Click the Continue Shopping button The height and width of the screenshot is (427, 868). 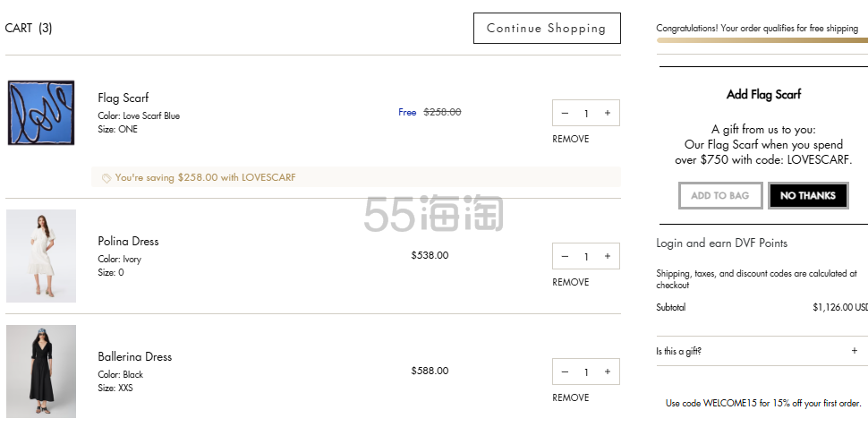[546, 28]
